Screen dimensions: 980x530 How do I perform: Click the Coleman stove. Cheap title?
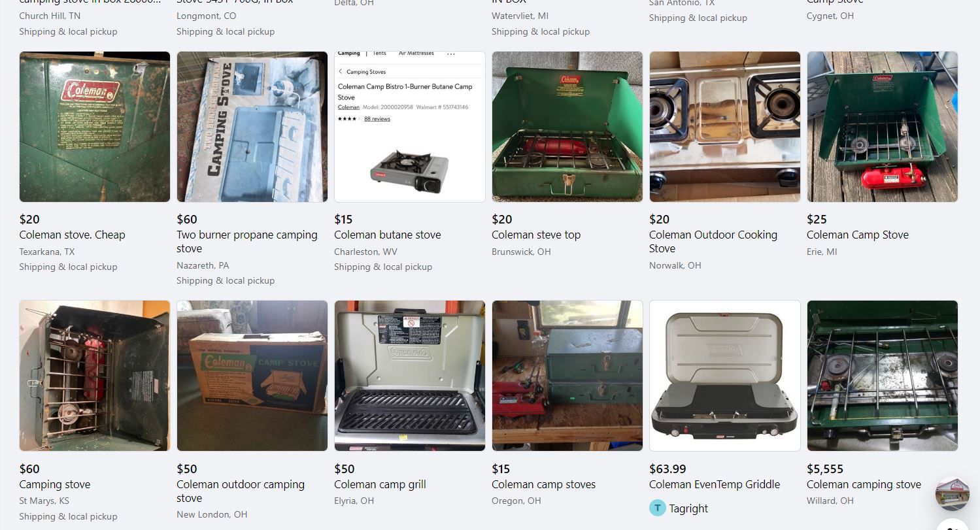pos(72,235)
